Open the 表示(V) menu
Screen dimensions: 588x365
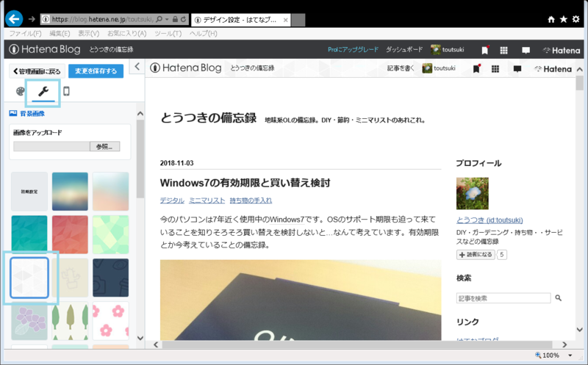click(88, 33)
